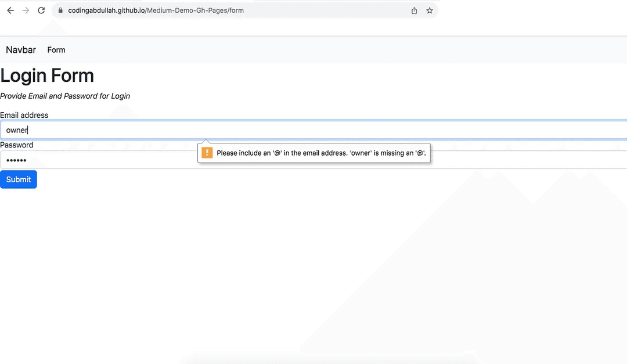Image resolution: width=627 pixels, height=364 pixels.
Task: Open the Navbar brand link
Action: [21, 50]
